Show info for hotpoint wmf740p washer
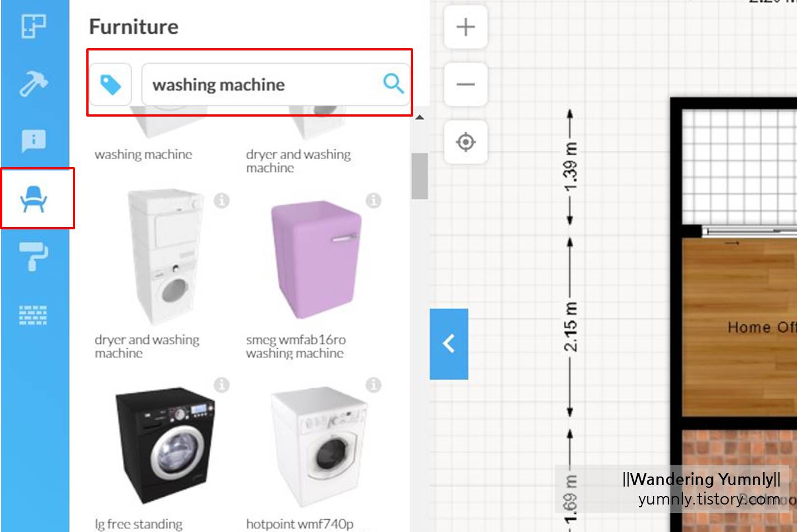 point(373,385)
